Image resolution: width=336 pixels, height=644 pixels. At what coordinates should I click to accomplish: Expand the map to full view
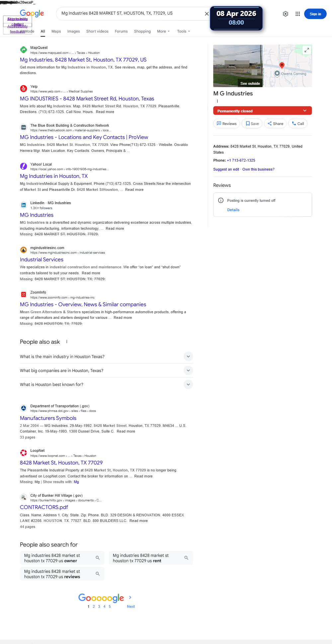pos(307,50)
